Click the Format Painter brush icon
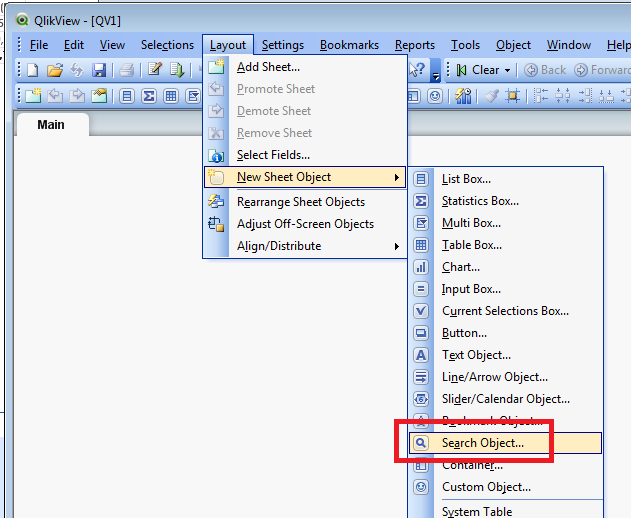 pos(491,96)
